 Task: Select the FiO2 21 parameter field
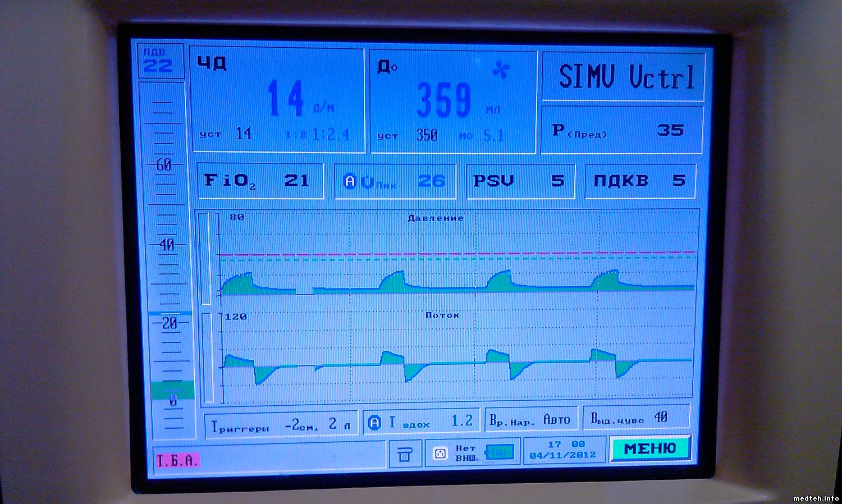259,181
